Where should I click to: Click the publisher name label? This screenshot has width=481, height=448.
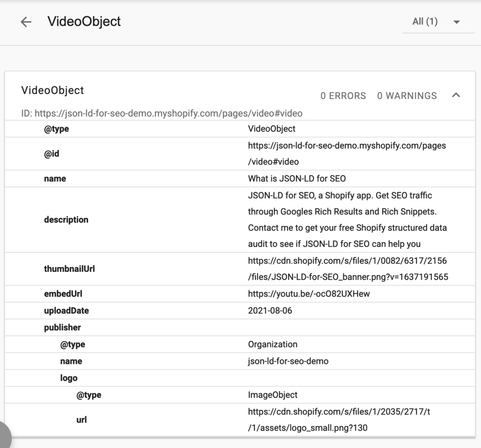(71, 361)
